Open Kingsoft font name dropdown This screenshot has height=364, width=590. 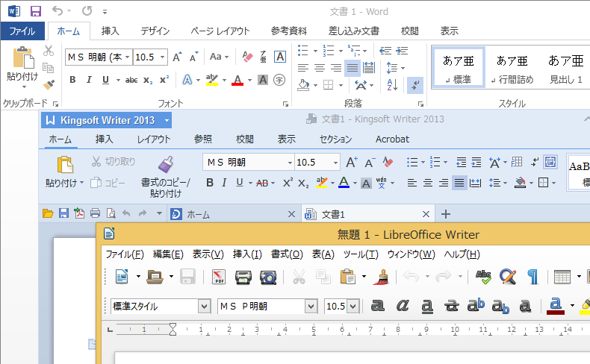pos(290,163)
